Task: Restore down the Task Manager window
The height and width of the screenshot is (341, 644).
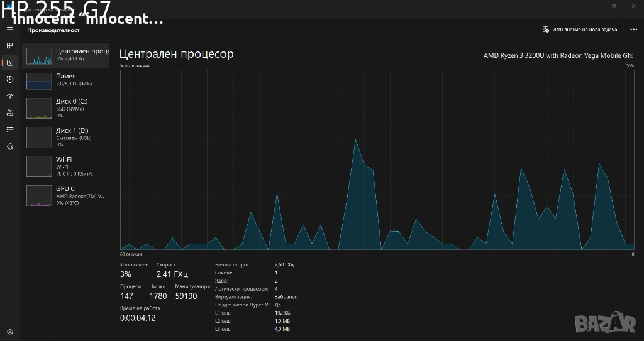Action: pyautogui.click(x=613, y=6)
